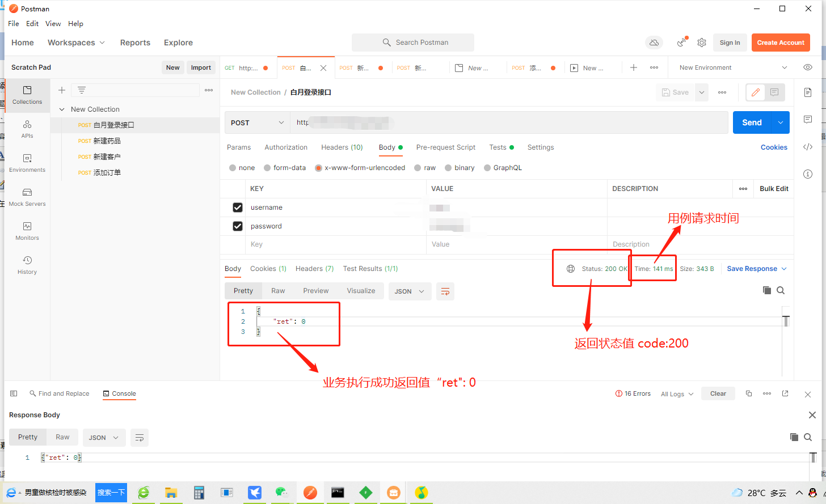The height and width of the screenshot is (504, 826).
Task: Toggle the sidebar panel icon in footer
Action: pyautogui.click(x=14, y=393)
